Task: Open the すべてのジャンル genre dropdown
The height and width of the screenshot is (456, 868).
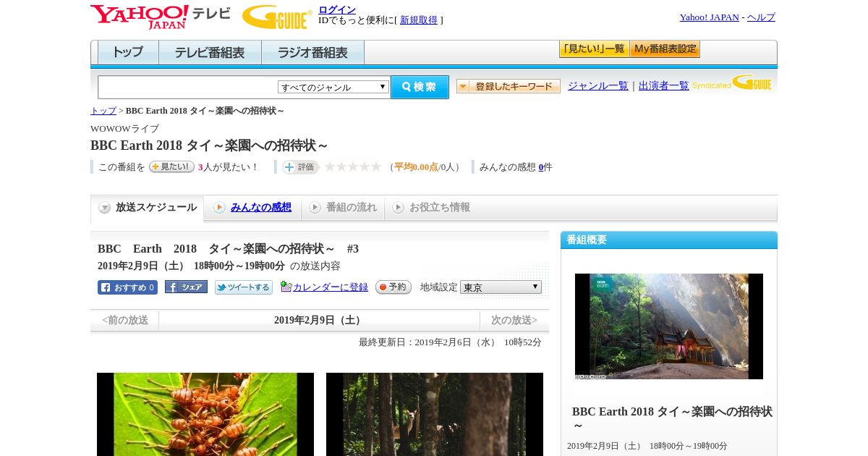Action: point(333,87)
